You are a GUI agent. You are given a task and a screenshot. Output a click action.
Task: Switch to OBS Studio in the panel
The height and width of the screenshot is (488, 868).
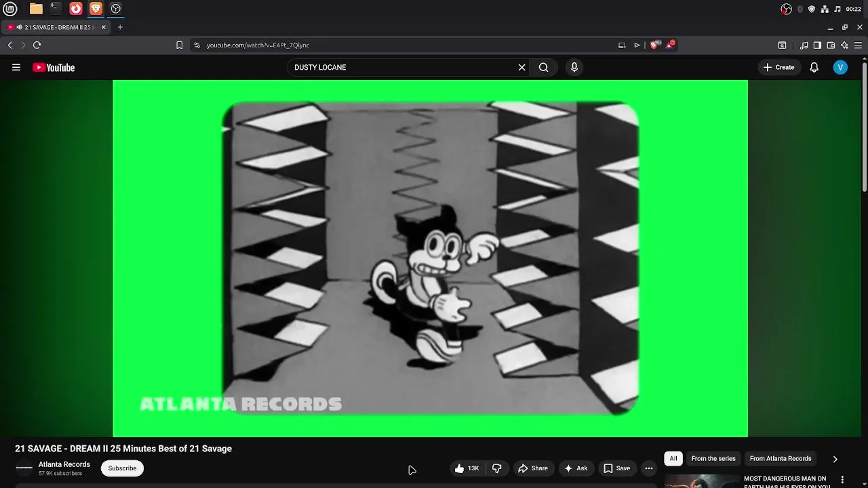coord(116,9)
